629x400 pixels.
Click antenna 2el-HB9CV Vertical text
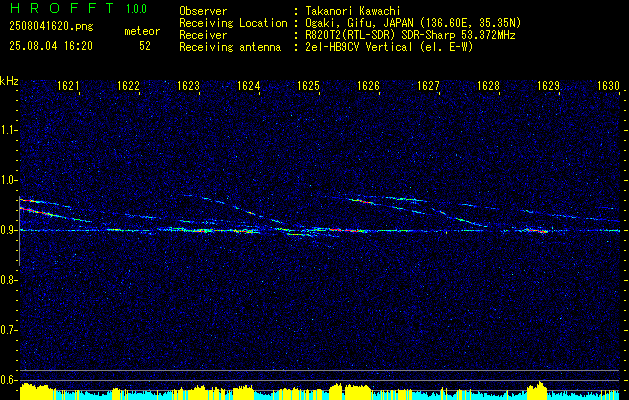pos(389,47)
